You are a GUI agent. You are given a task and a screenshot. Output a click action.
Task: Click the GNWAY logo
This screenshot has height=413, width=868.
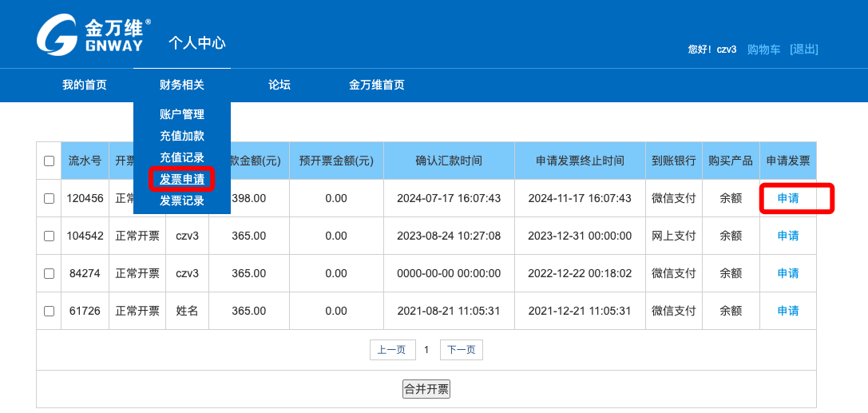coord(93,36)
